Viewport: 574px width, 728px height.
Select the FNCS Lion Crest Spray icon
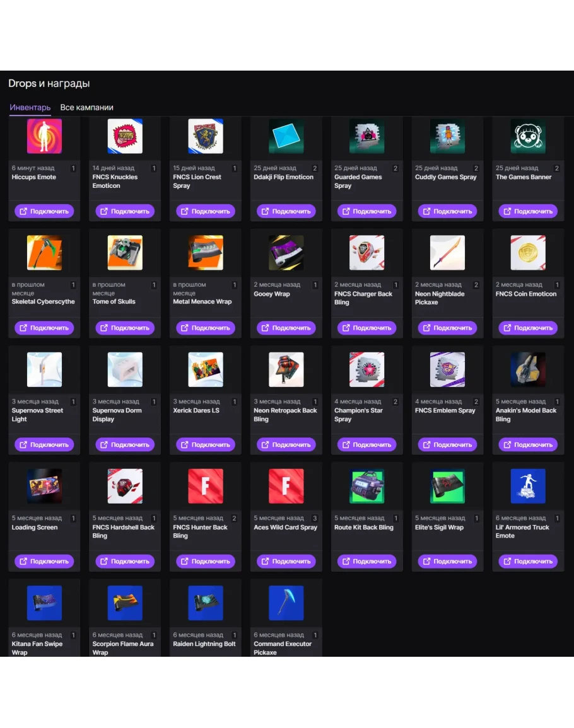tap(206, 136)
